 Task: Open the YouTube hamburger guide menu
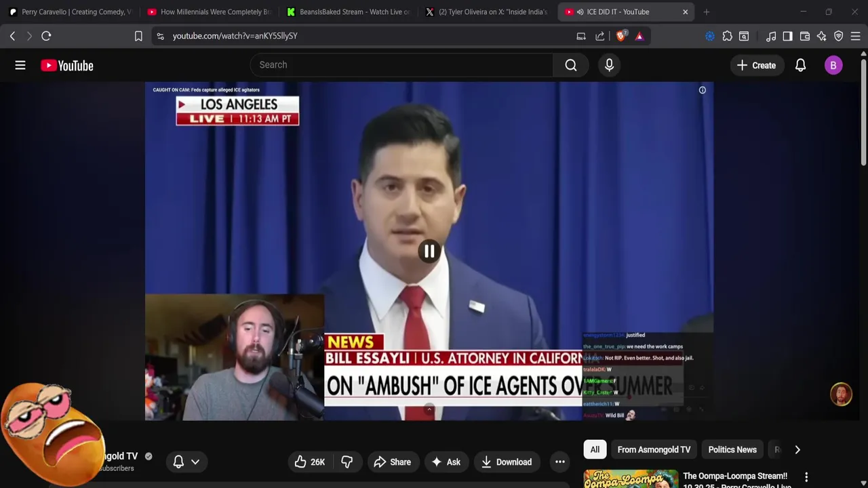[x=20, y=65]
